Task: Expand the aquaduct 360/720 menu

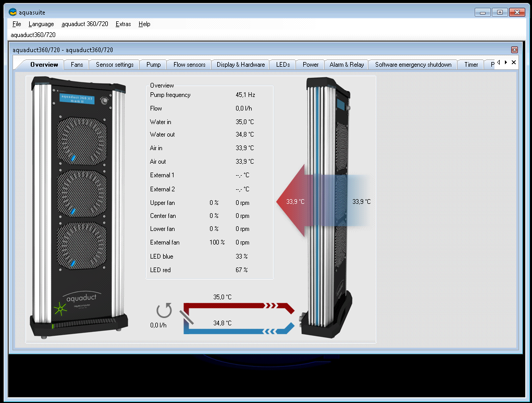Action: click(x=84, y=24)
